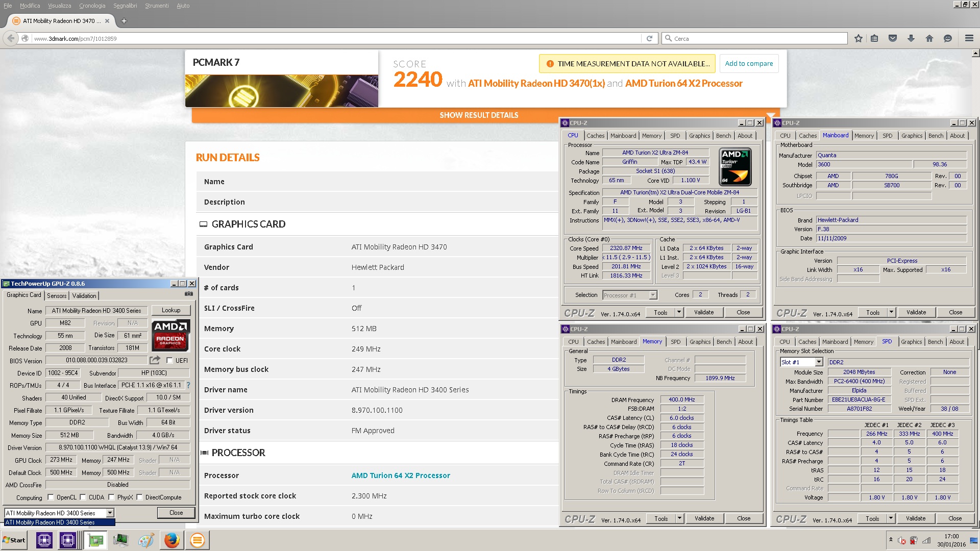Screen dimensions: 980x551
Task: Expand Tools dropdown arrow in CPU tab window
Action: (679, 312)
